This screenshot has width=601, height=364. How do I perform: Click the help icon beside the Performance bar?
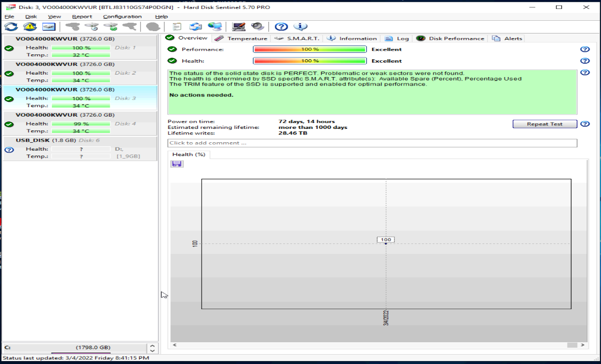click(585, 49)
